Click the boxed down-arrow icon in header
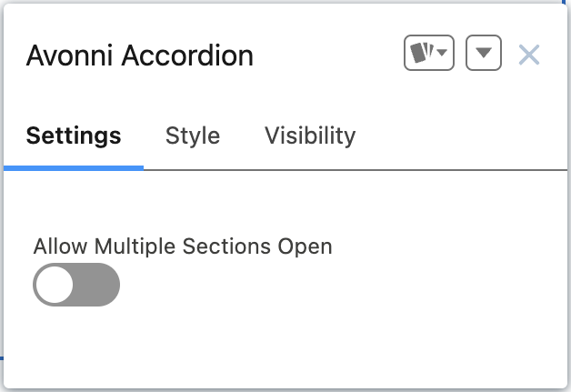 [484, 54]
